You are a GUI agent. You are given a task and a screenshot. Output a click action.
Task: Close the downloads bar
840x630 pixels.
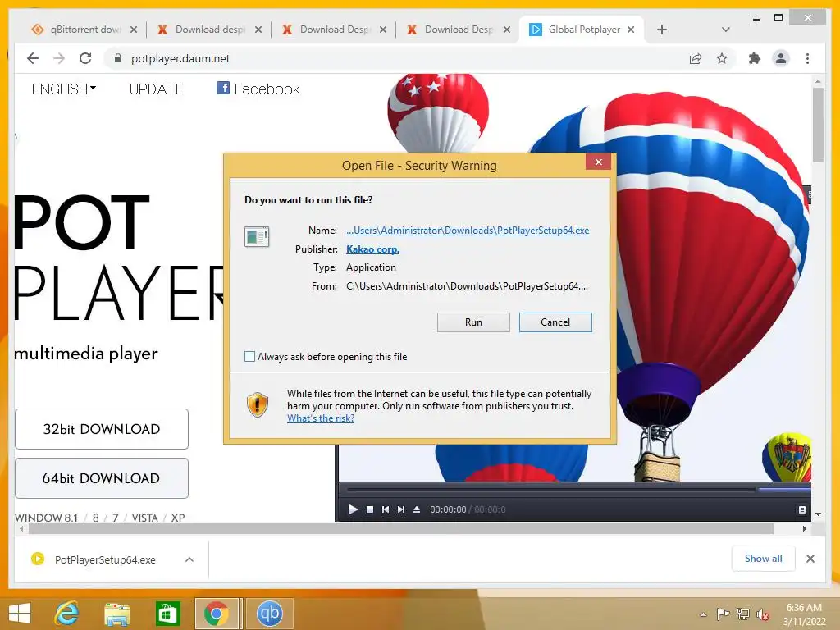pos(810,559)
